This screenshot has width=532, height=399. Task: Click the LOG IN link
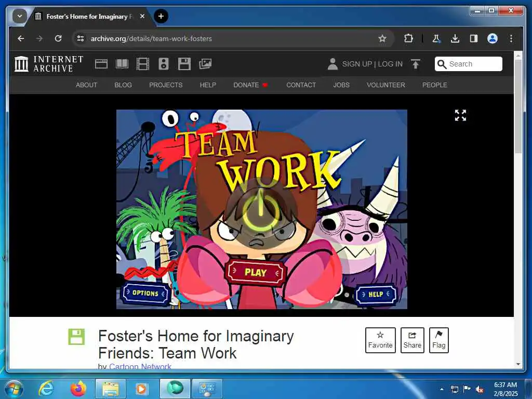tap(390, 64)
